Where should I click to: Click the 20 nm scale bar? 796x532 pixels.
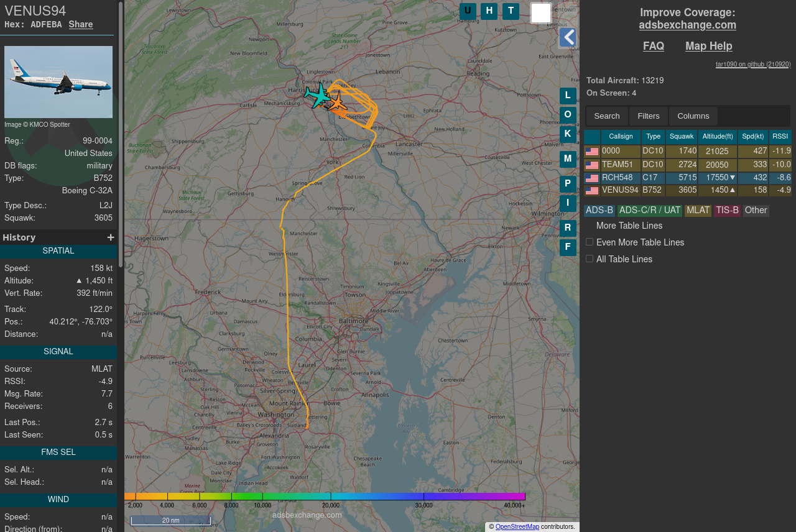[171, 521]
